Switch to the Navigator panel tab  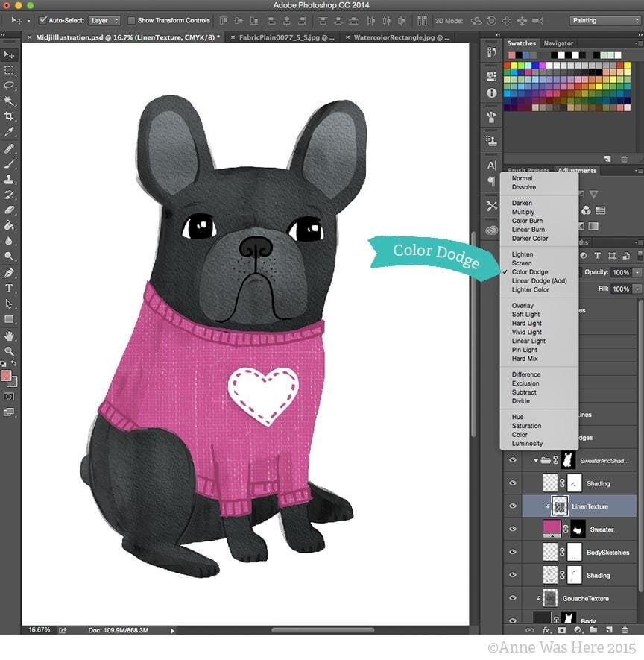pos(558,43)
